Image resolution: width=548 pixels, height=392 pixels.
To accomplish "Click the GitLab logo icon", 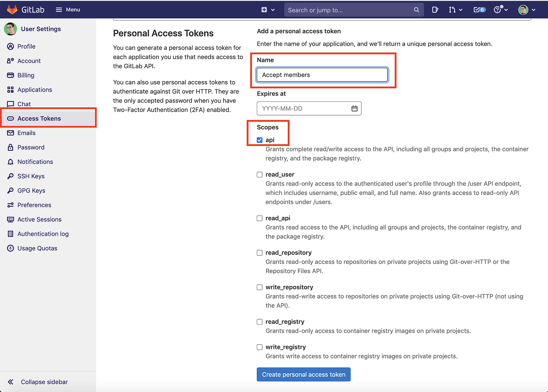I will [x=12, y=9].
